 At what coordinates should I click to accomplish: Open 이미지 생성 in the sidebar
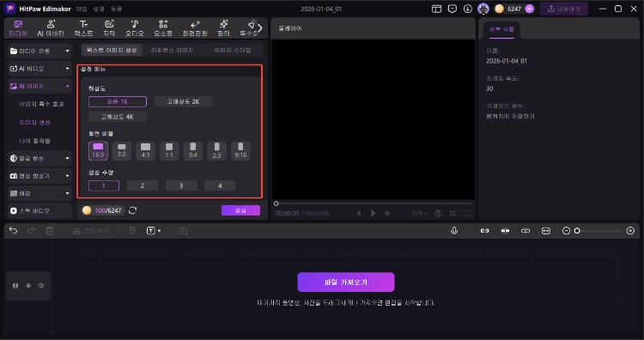pos(35,123)
